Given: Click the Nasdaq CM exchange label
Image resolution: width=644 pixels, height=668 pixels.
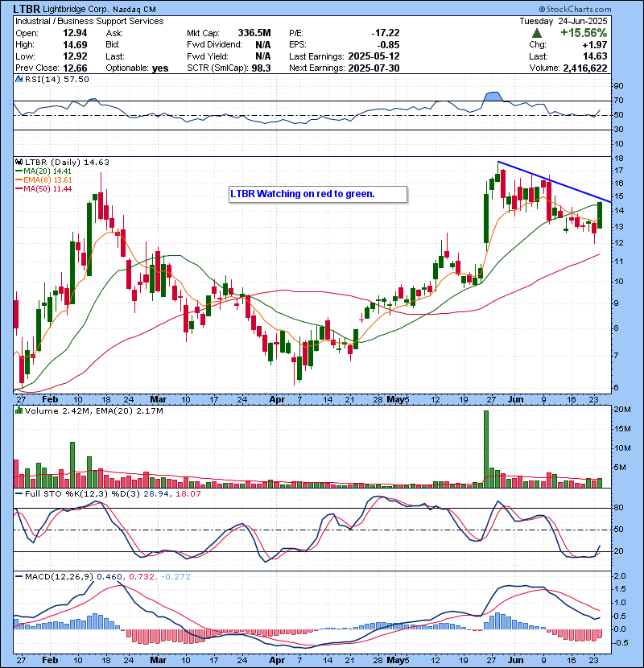Looking at the screenshot, I should pos(134,10).
